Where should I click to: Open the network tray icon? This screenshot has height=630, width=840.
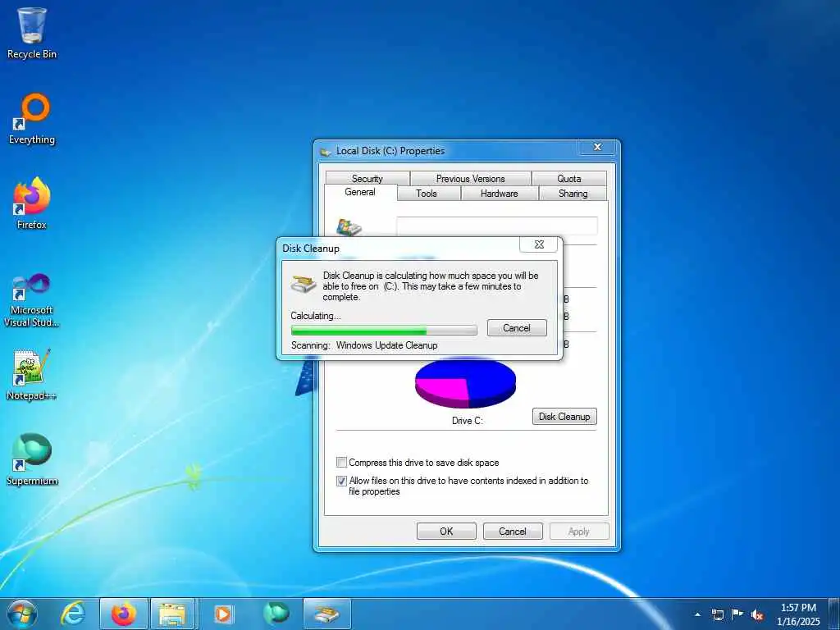point(717,614)
